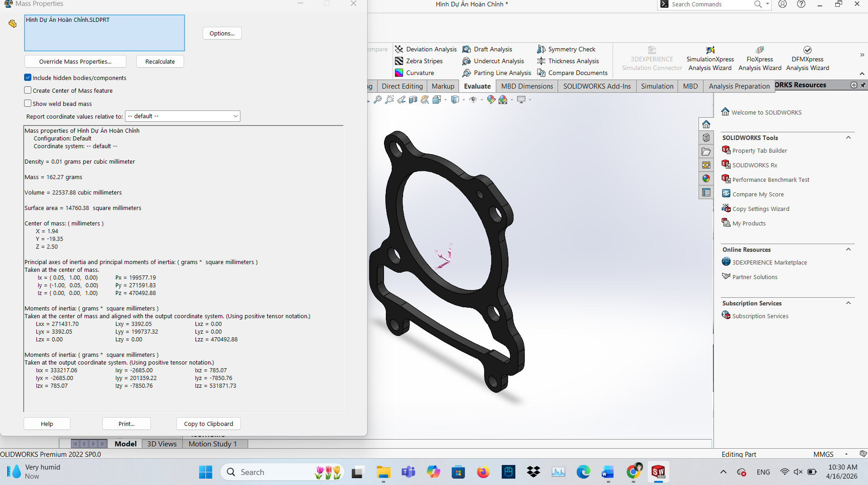The height and width of the screenshot is (485, 868).
Task: Select the Zoom to Area tool
Action: (389, 100)
